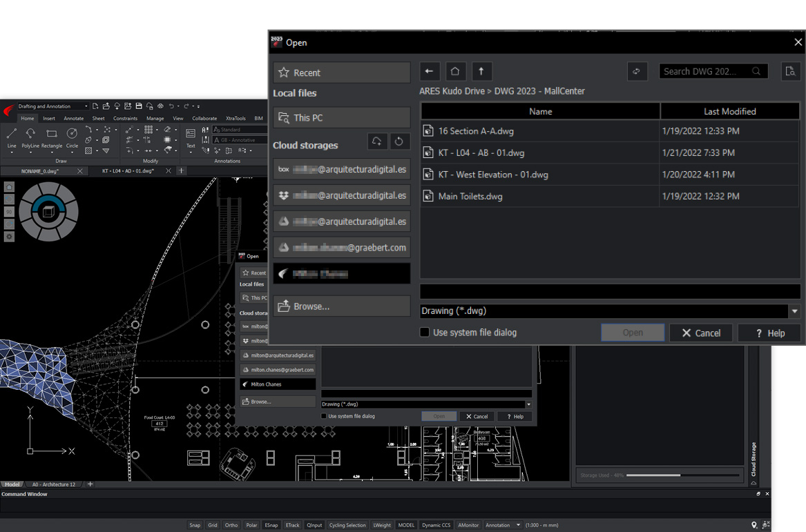Open file type dropdown in background Open dialog
Viewport: 806px width, 532px height.
(528, 404)
